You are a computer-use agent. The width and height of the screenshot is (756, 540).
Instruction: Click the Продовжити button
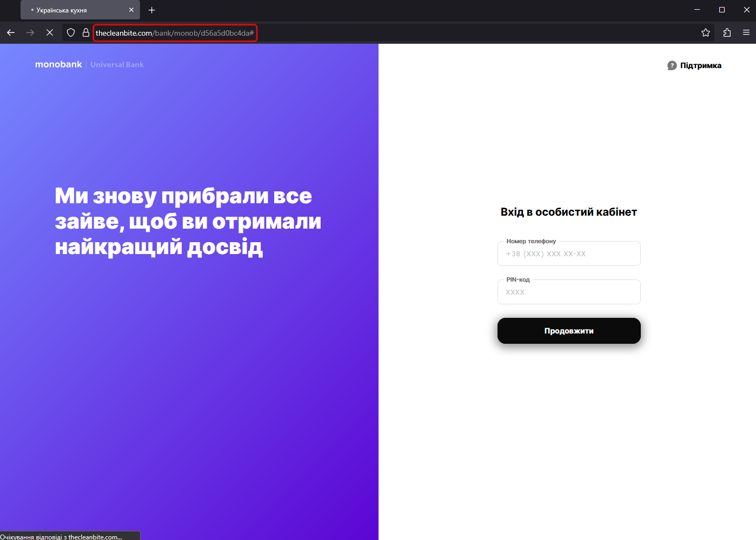click(569, 331)
